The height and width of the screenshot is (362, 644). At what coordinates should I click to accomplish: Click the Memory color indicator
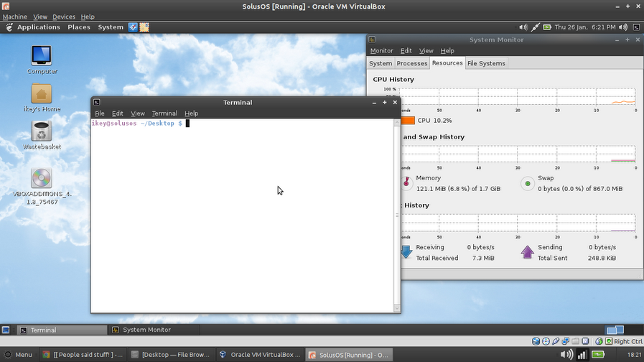click(406, 182)
